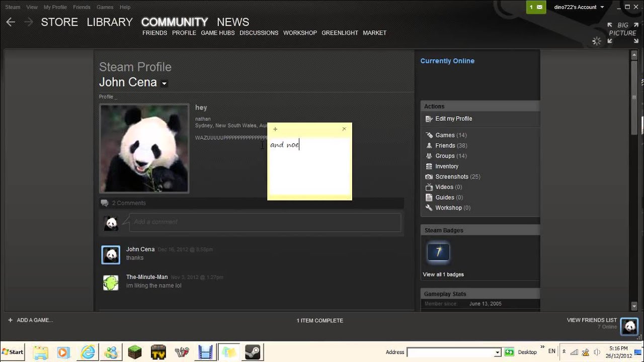Viewport: 644px width, 362px height.
Task: Click Edit my Profile
Action: click(x=453, y=119)
